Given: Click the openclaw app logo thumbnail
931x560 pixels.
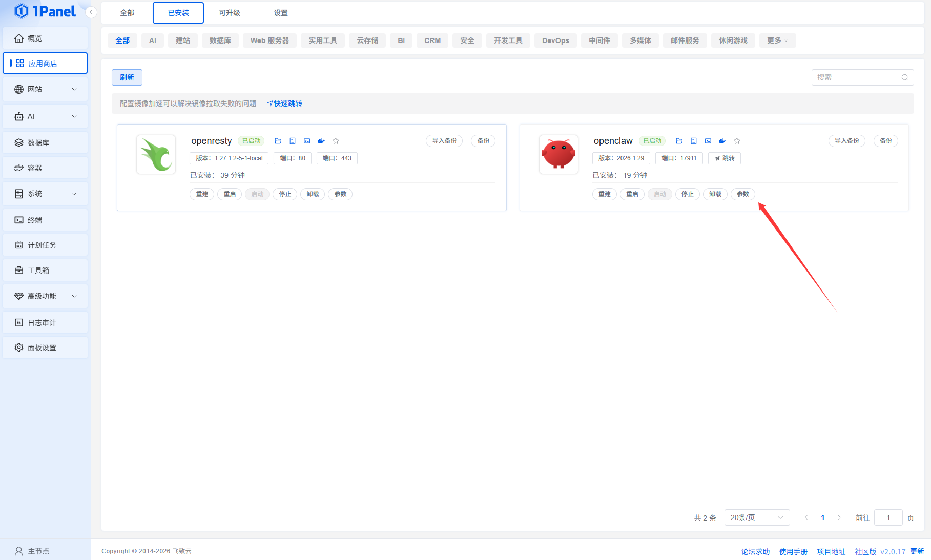Looking at the screenshot, I should click(558, 154).
